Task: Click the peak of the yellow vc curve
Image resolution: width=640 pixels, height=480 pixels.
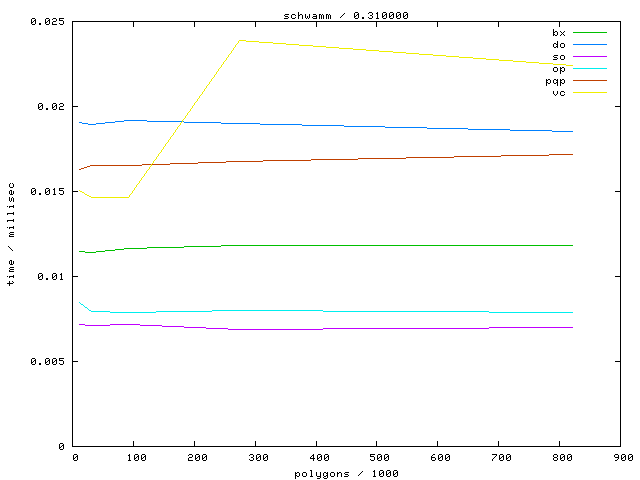Action: point(240,41)
